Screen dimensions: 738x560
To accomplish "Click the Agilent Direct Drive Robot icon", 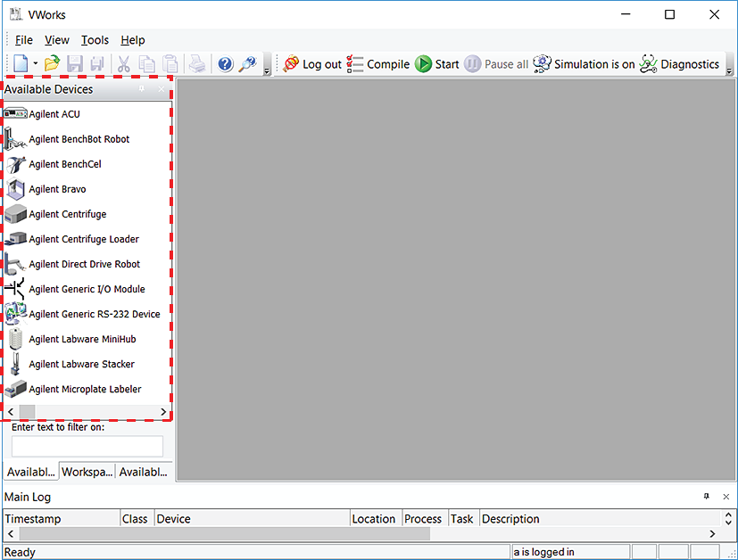I will 15,264.
